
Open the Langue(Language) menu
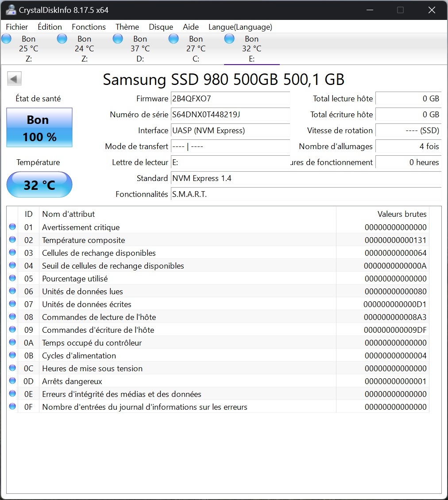pos(240,27)
